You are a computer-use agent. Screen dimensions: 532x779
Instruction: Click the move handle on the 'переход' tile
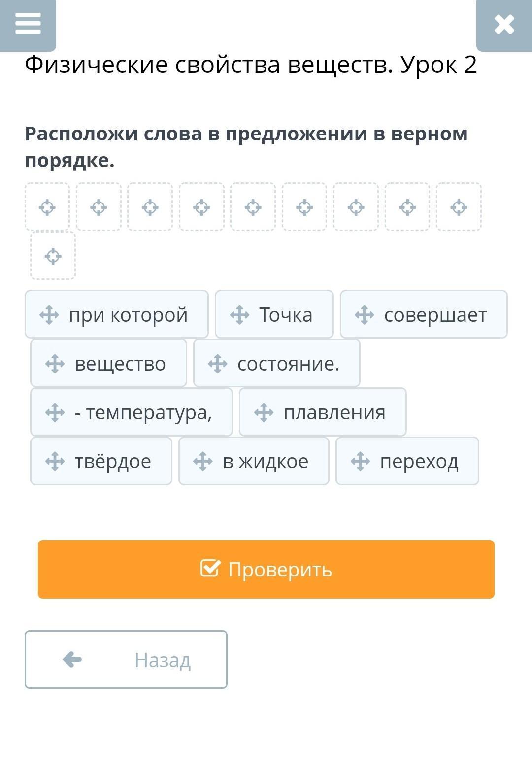pyautogui.click(x=360, y=461)
